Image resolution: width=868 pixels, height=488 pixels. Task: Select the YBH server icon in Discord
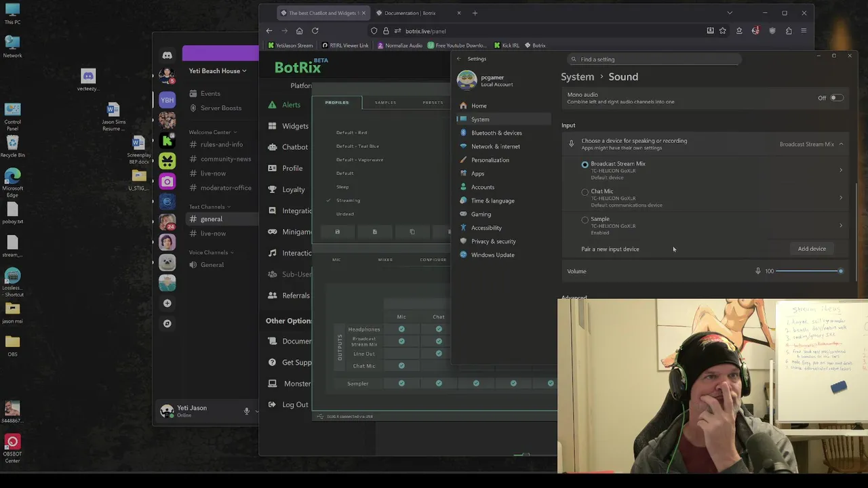(167, 100)
